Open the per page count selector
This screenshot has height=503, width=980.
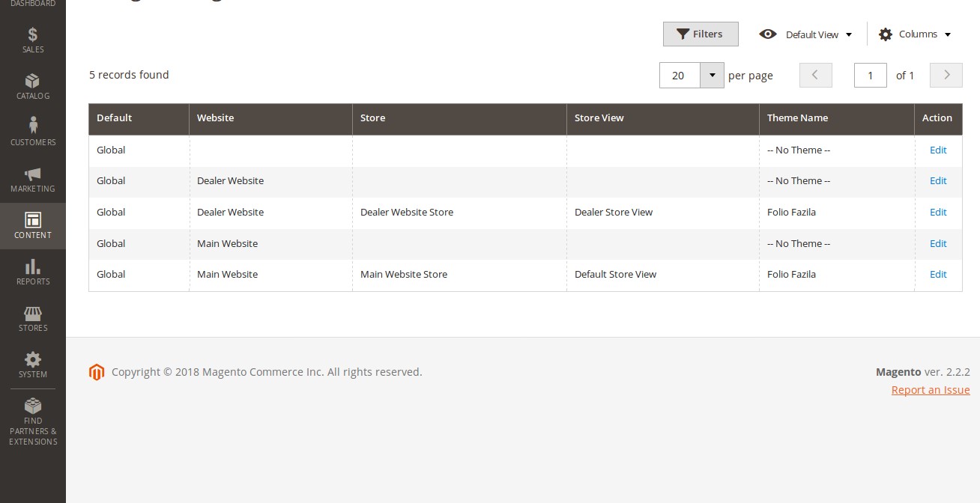tap(711, 75)
